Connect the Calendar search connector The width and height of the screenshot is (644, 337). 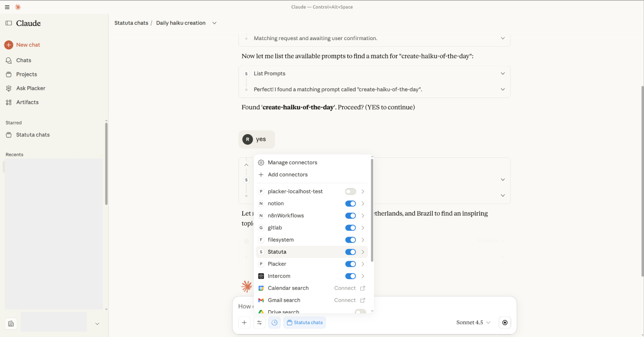pos(345,288)
